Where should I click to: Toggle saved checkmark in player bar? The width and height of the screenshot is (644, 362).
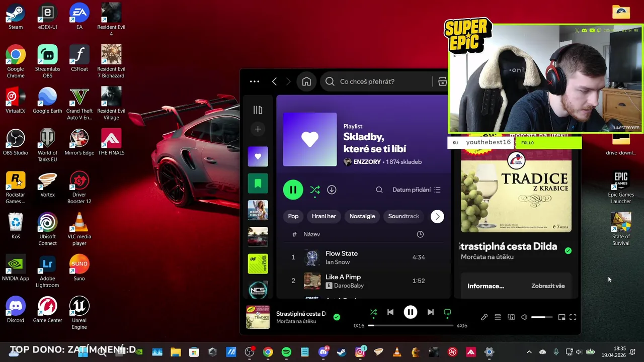coord(337,317)
